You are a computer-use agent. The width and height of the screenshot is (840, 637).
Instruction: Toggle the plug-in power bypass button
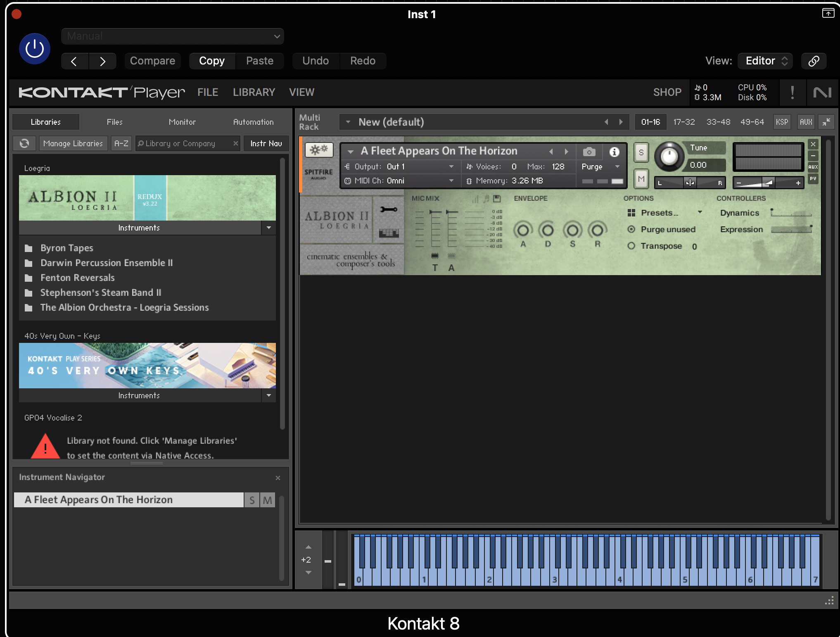pyautogui.click(x=35, y=49)
